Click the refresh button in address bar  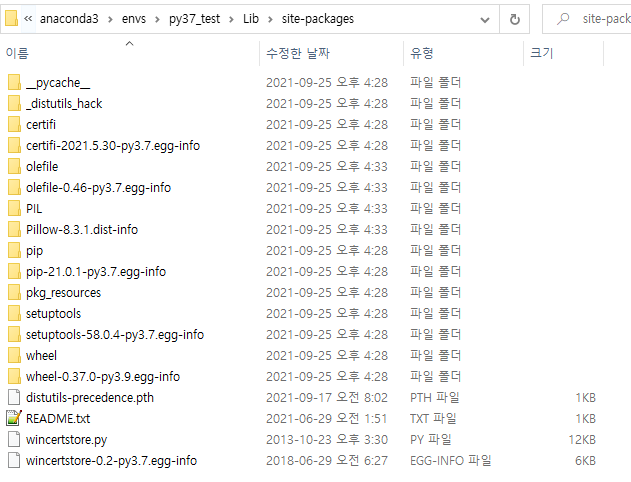[514, 19]
